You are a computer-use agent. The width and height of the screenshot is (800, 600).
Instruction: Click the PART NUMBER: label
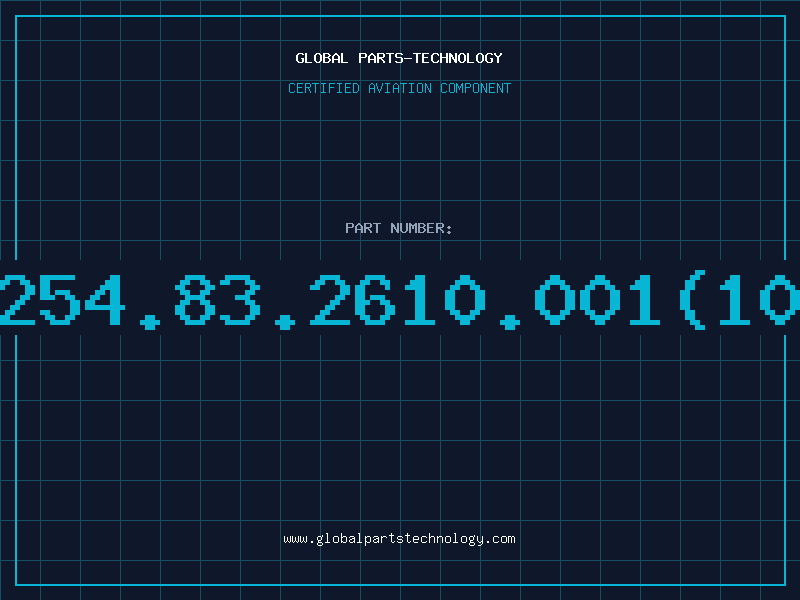click(399, 228)
